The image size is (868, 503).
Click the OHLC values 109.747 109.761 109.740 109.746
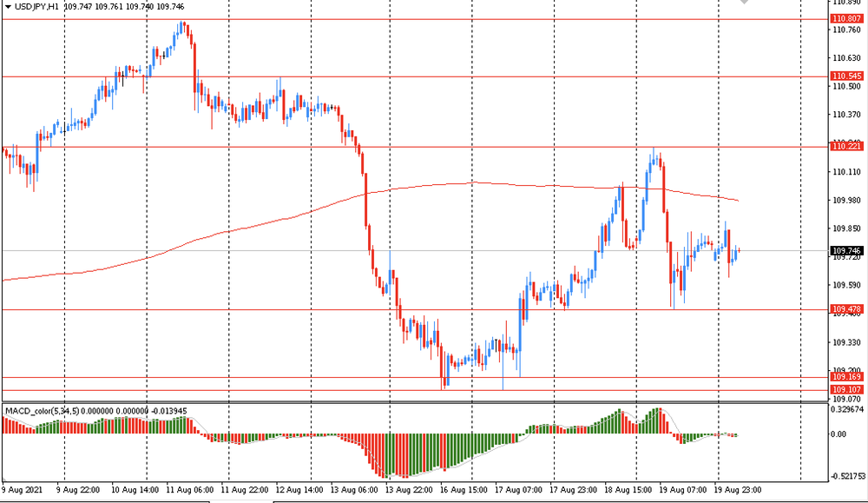click(124, 7)
